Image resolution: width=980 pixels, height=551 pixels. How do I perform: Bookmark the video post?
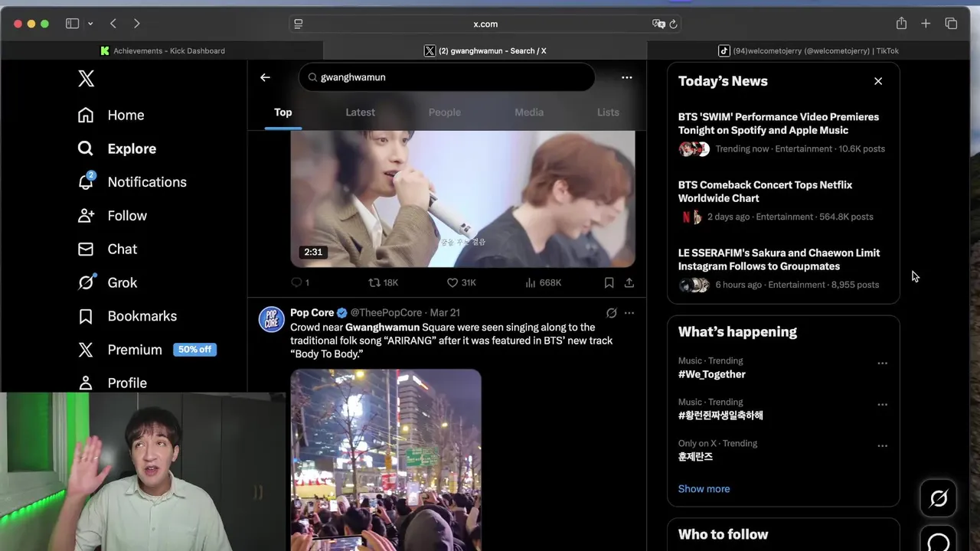point(609,282)
